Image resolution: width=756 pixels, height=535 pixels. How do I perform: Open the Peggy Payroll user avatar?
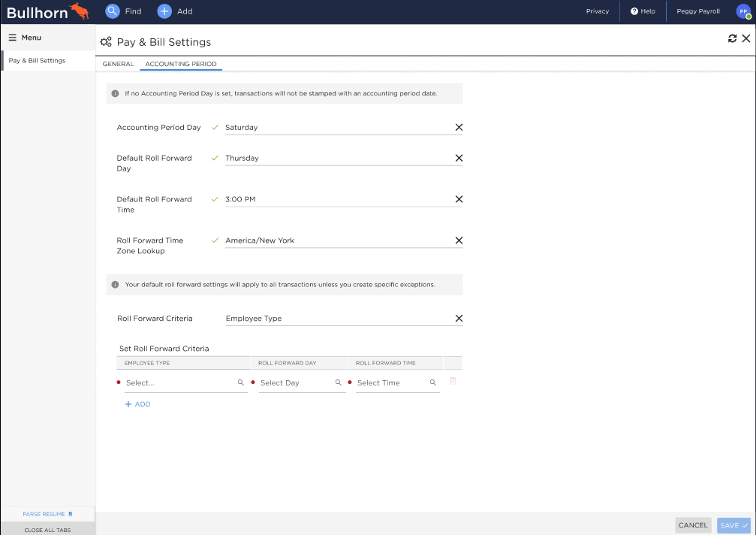(743, 11)
